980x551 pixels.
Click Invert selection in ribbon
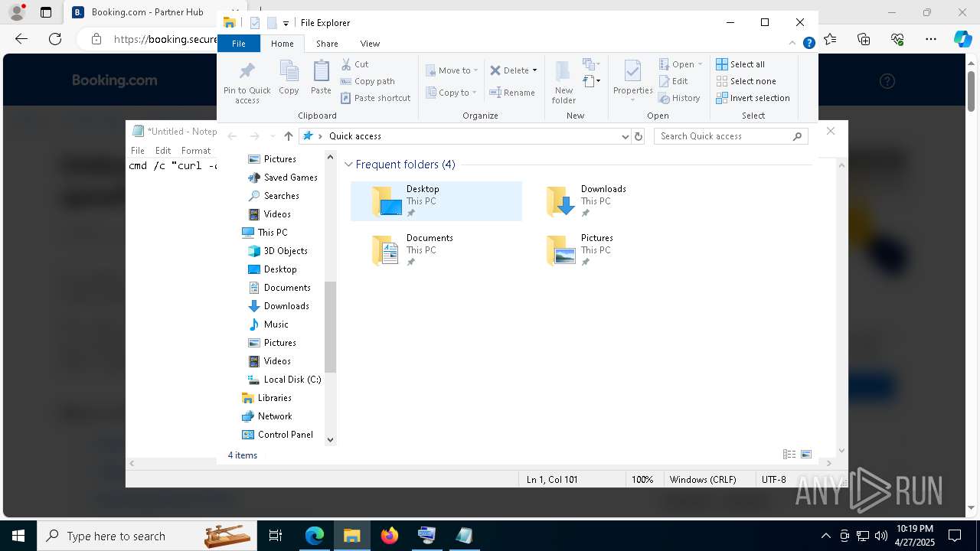coord(753,98)
